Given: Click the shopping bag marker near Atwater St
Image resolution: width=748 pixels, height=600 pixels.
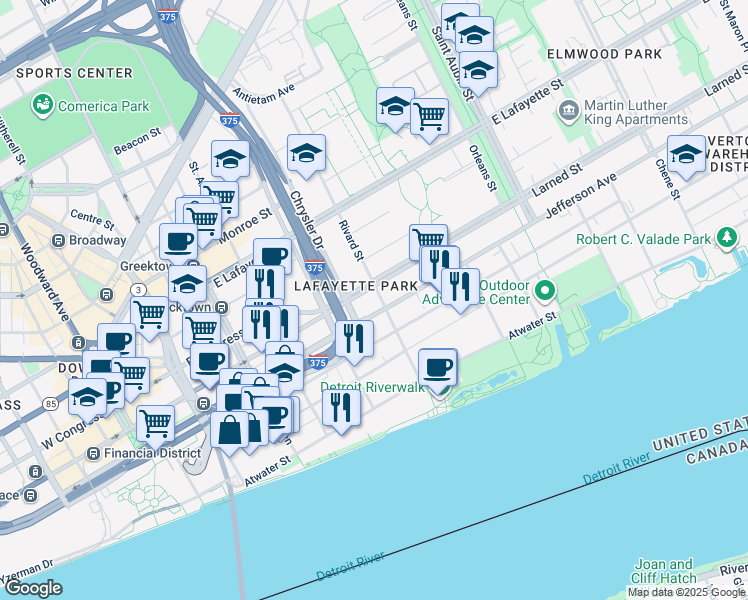Looking at the screenshot, I should point(229,434).
